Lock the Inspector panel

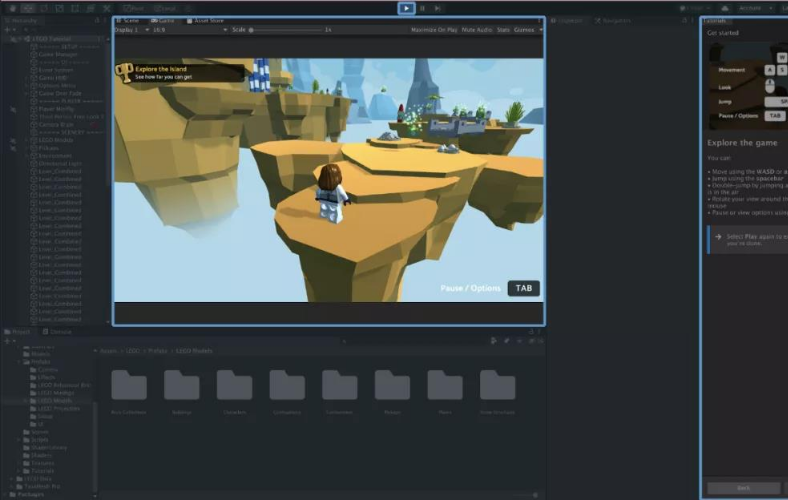pos(684,21)
